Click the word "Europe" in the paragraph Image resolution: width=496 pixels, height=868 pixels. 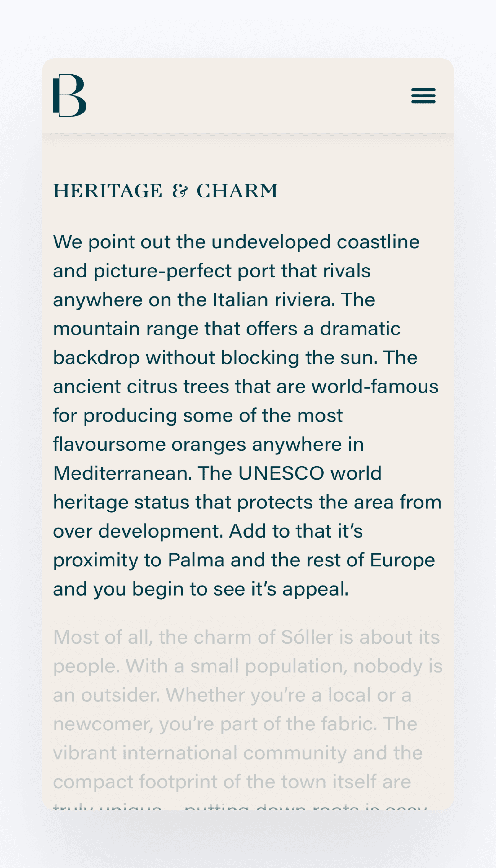pos(402,560)
